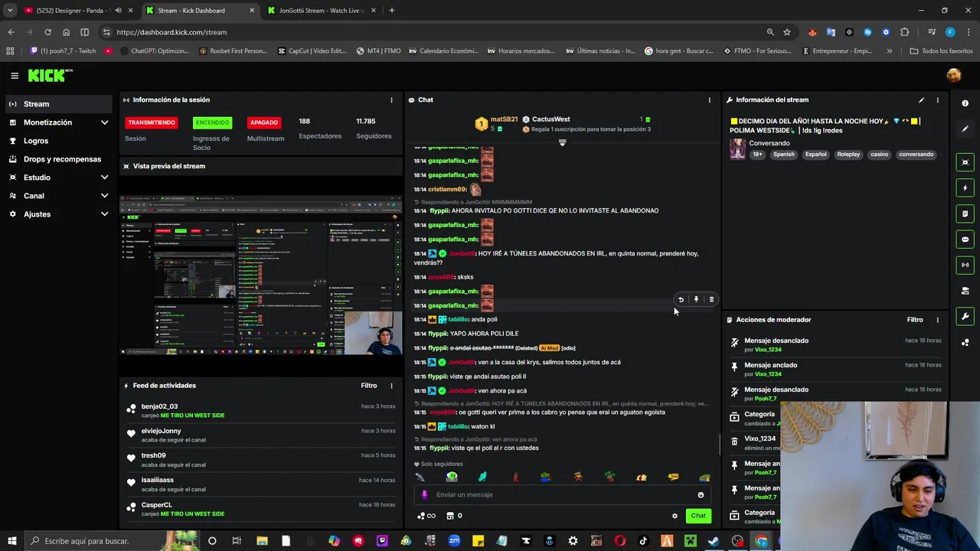Screen dimensions: 980x551
Task: Open the emoji picker in the message box
Action: click(701, 495)
